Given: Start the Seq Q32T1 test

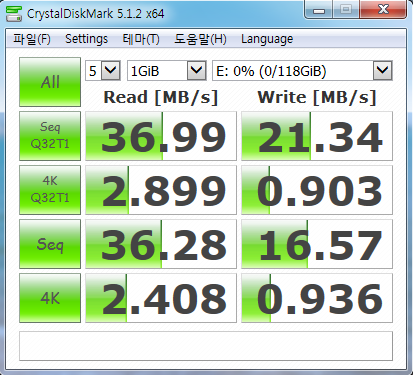Looking at the screenshot, I should pyautogui.click(x=50, y=136).
